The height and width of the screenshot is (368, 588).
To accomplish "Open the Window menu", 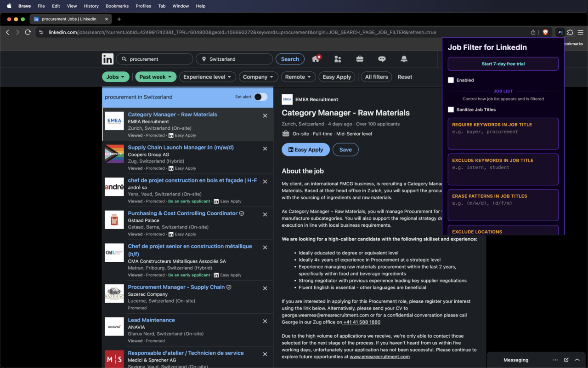I will tap(181, 6).
